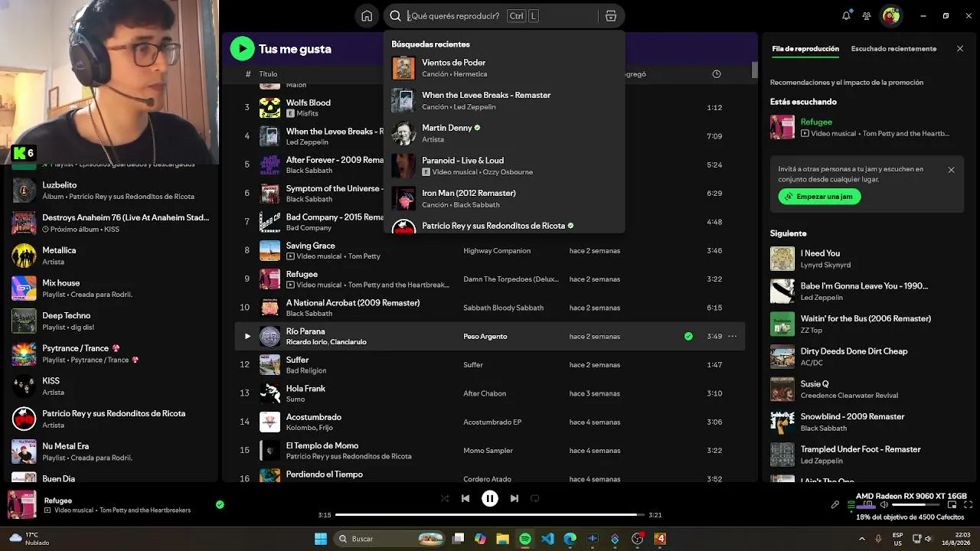Open the Friend Activity icon

pyautogui.click(x=867, y=15)
